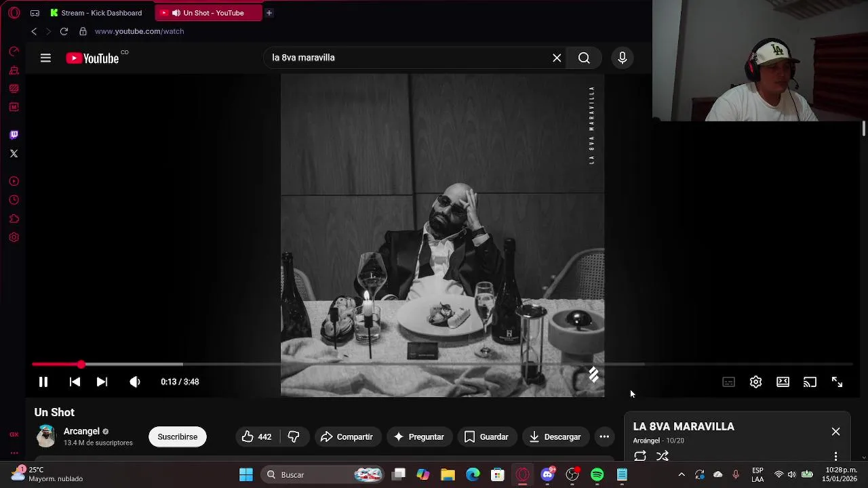Viewport: 868px width, 488px height.
Task: Open History clock in sidebar
Action: point(14,200)
